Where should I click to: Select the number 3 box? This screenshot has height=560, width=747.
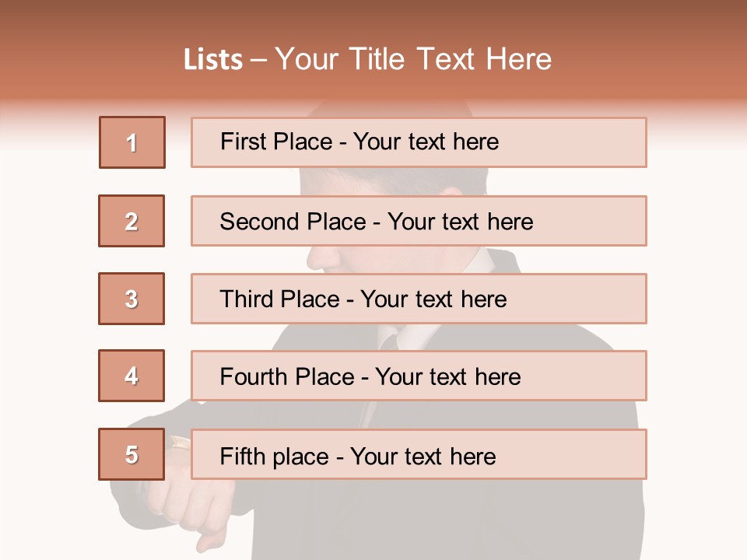[132, 299]
